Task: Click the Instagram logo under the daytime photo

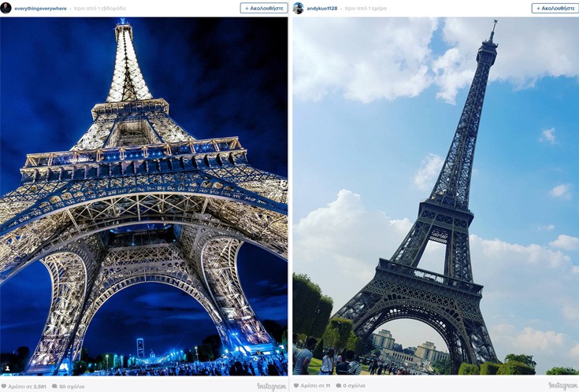Action: point(563,386)
